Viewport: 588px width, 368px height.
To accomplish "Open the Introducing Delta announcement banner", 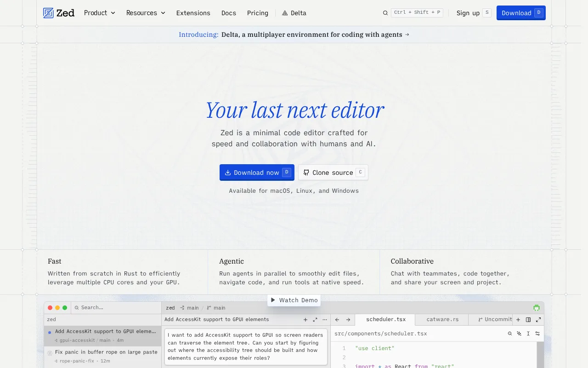I will pos(294,34).
